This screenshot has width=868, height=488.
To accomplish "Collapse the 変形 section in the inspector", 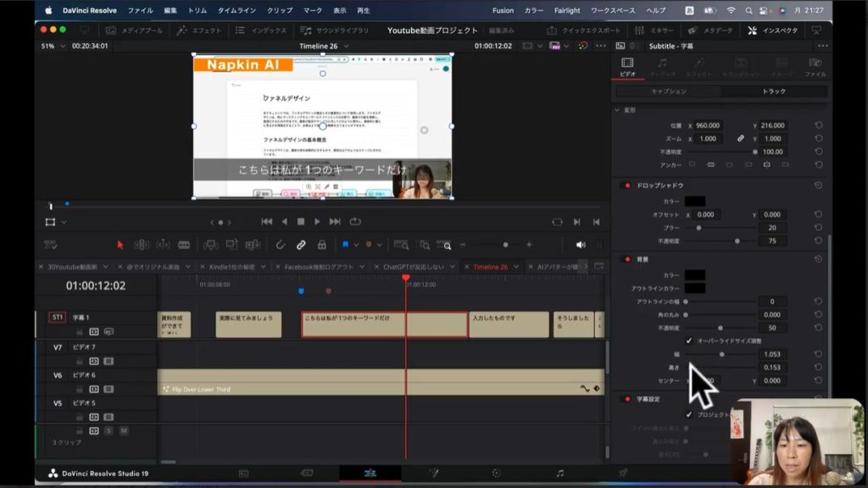I will (617, 110).
